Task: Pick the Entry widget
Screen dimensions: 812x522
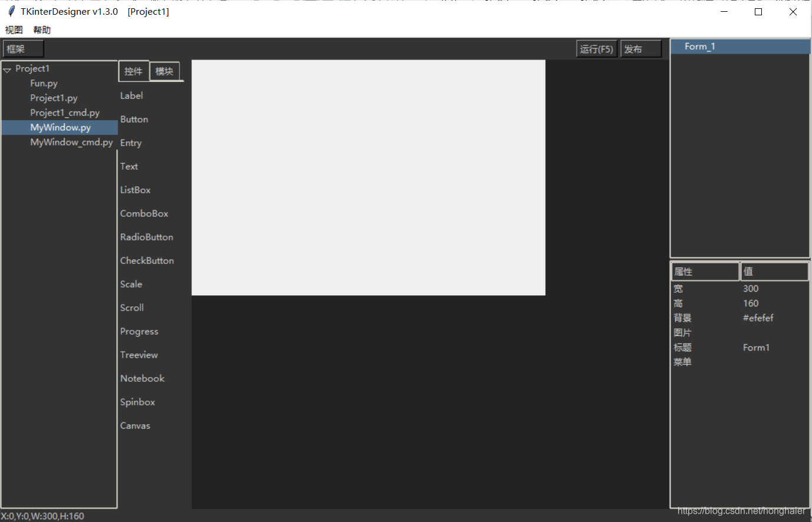Action: [x=131, y=143]
